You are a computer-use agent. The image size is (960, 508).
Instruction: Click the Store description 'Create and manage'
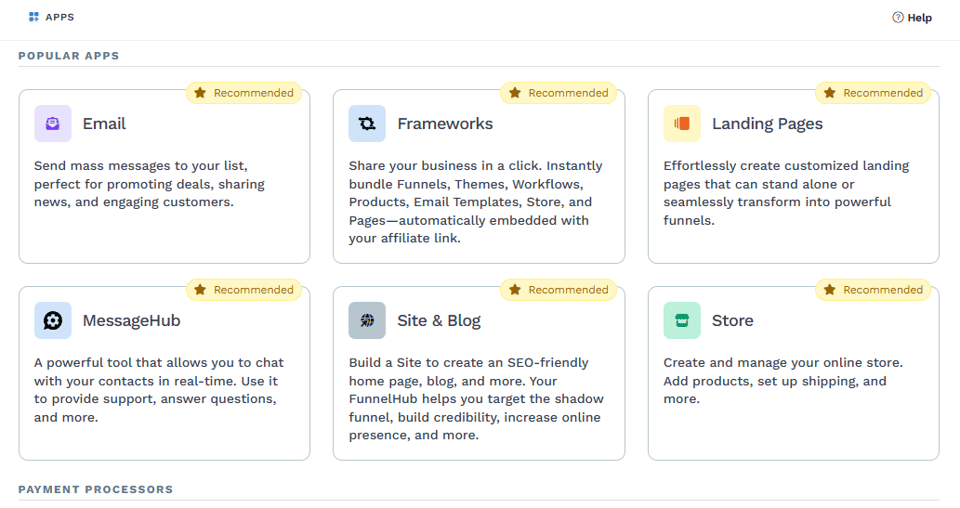tap(783, 381)
